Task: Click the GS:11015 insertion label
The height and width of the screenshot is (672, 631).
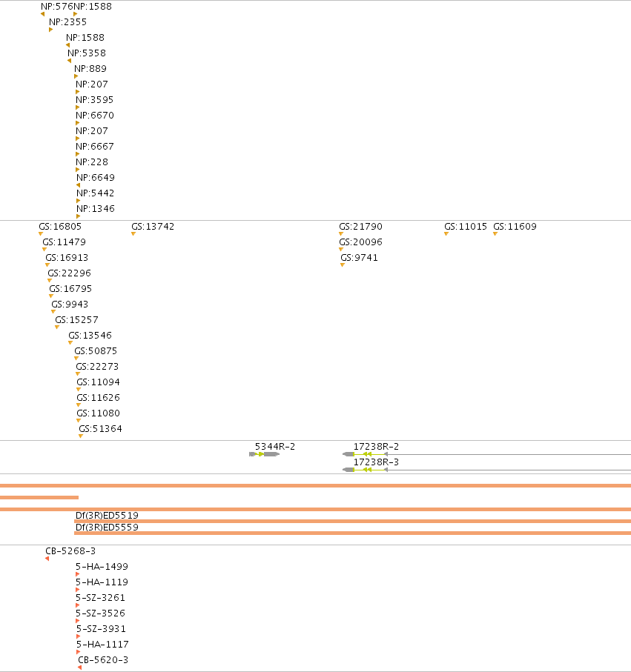Action: click(466, 226)
